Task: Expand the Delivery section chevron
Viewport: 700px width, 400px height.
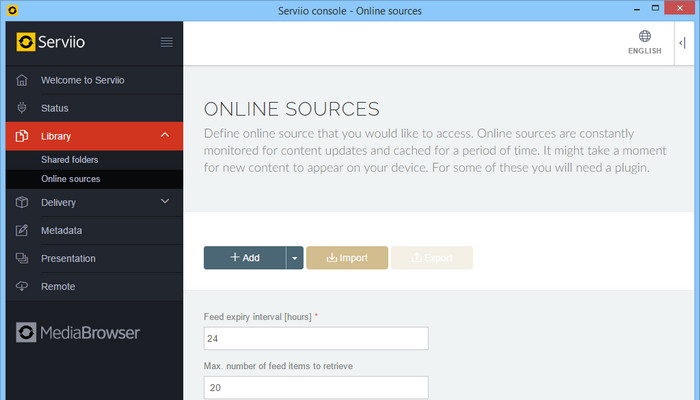Action: (165, 201)
